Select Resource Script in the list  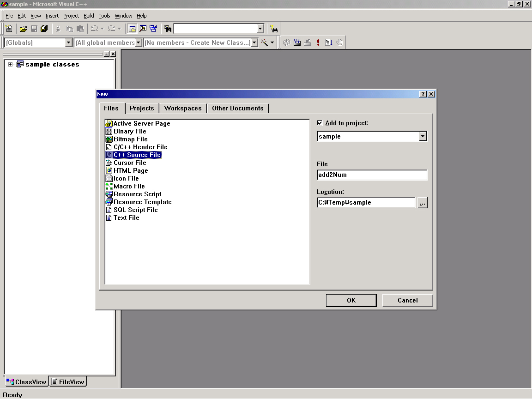pos(133,194)
